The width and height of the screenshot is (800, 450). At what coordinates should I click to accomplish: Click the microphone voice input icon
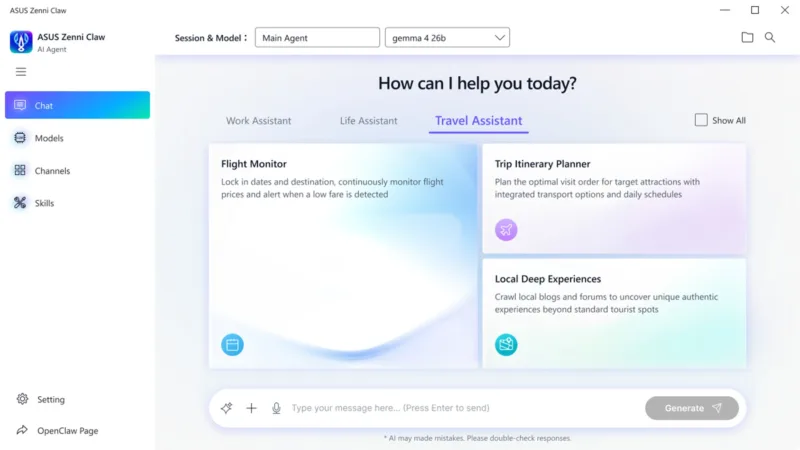coord(276,408)
